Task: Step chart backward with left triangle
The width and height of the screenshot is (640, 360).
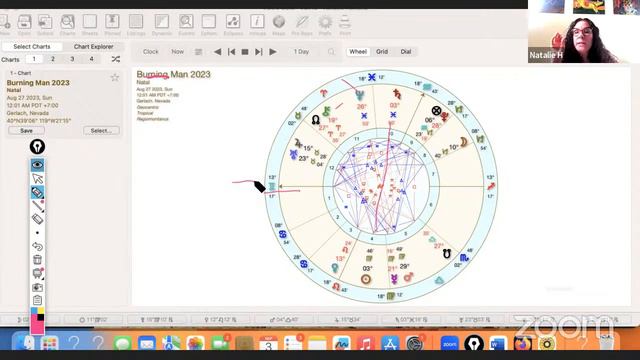Action: click(218, 52)
